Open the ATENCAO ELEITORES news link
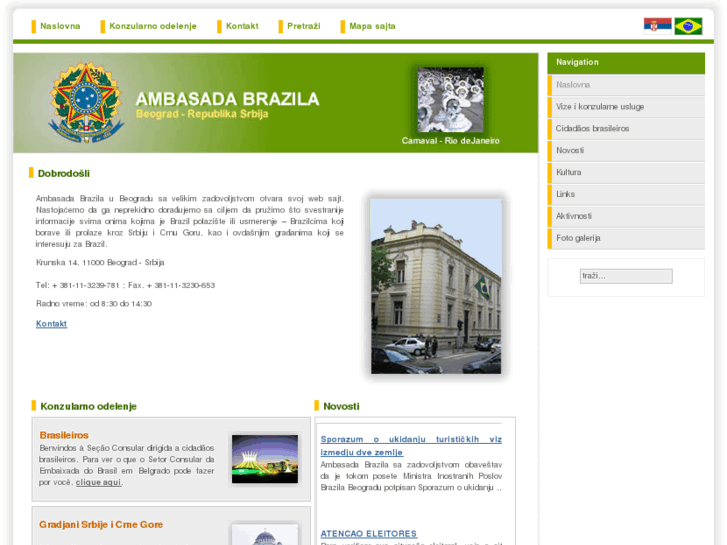Viewport: 727px width, 545px height. pos(369,534)
